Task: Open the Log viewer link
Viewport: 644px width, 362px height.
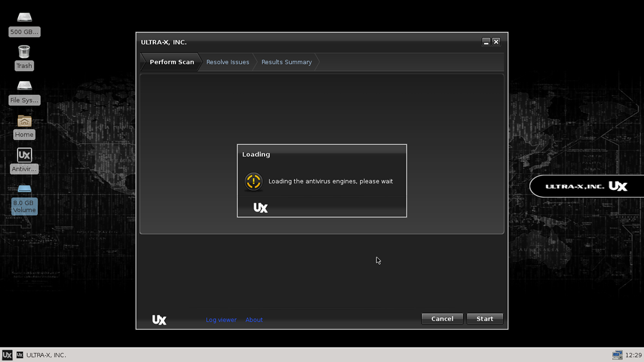Action: (x=221, y=320)
